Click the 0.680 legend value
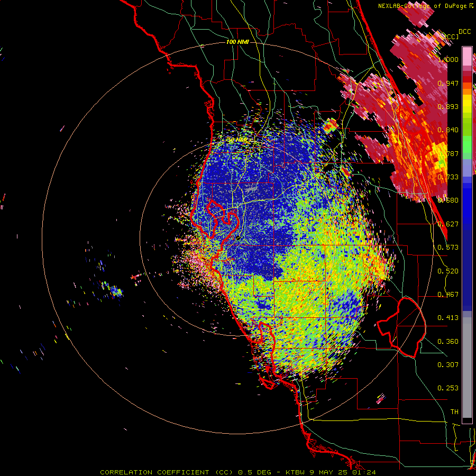The image size is (476, 476). [448, 200]
